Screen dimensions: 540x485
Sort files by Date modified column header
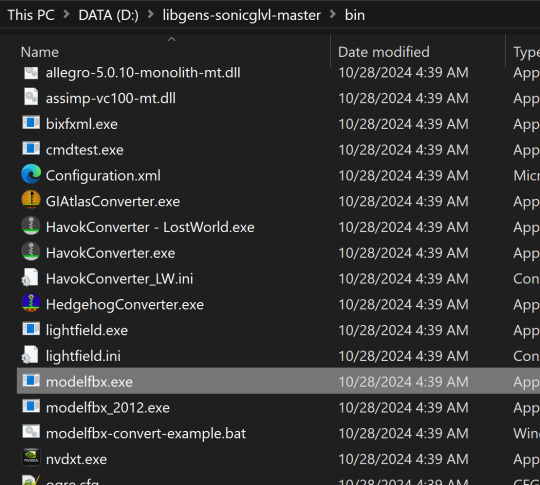click(x=384, y=52)
